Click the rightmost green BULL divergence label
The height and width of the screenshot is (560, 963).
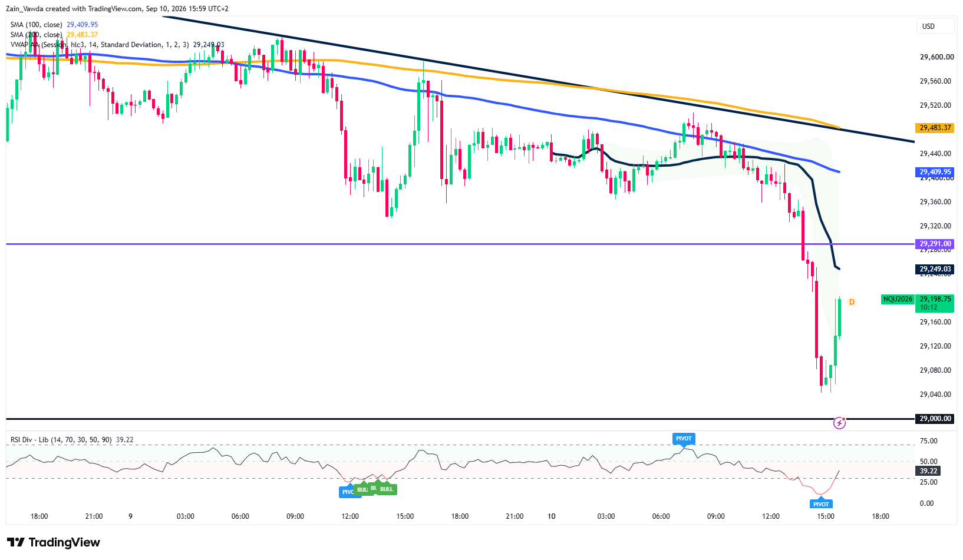click(387, 489)
